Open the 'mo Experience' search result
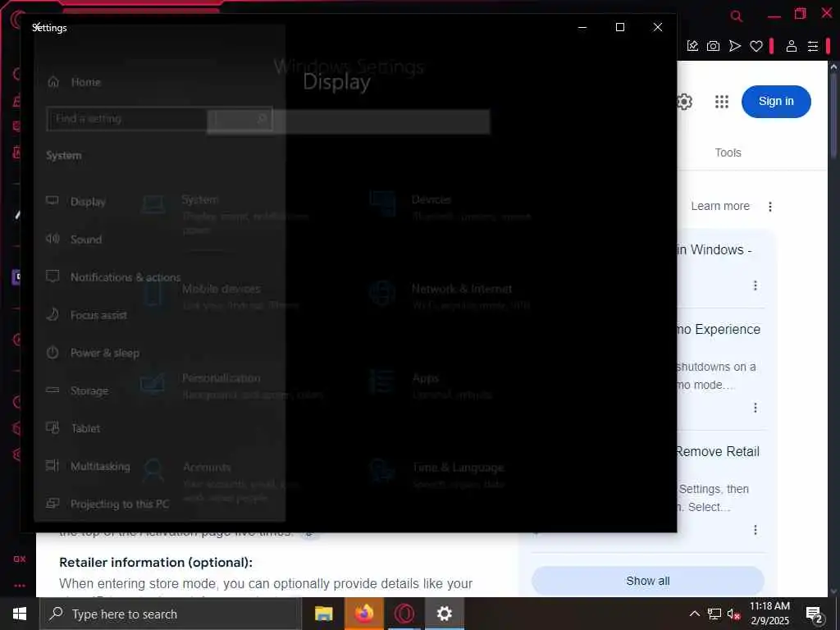Viewport: 840px width, 630px height. 719,330
